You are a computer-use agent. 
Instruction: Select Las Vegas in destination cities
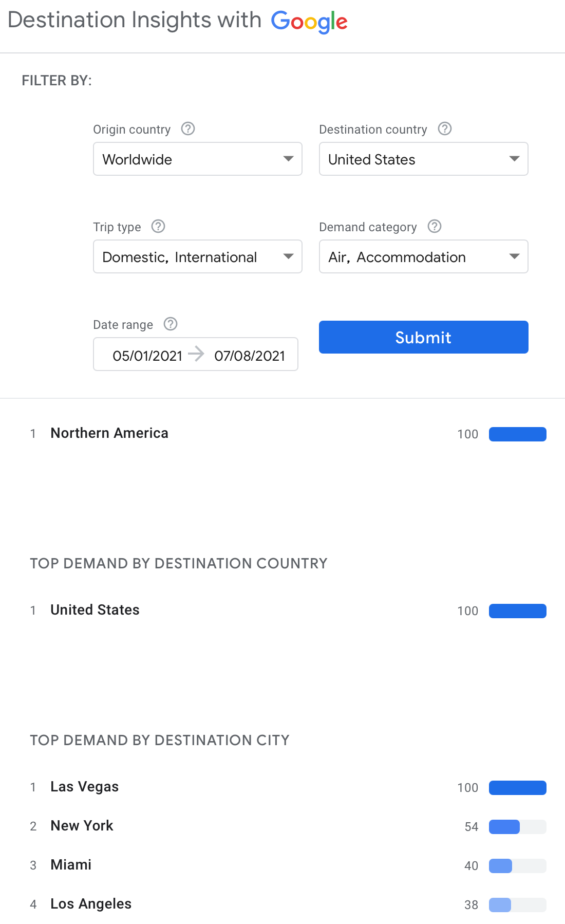pyautogui.click(x=85, y=787)
